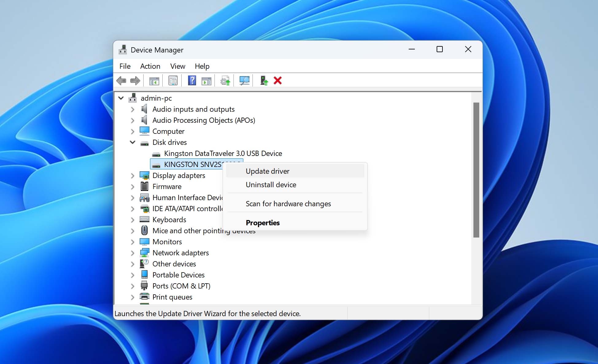The height and width of the screenshot is (364, 598).
Task: Select Uninstall device in the context menu
Action: (271, 184)
